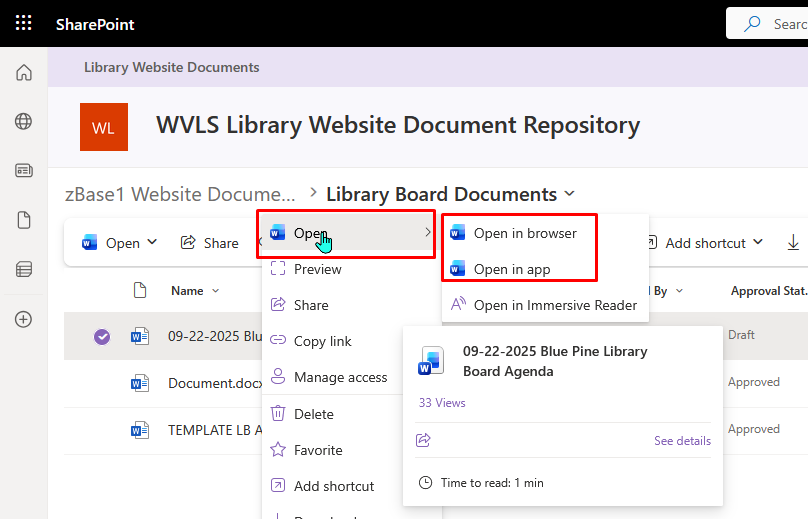Click Word icon of TEMPLATE LB row
Screen dimensions: 808x519
coord(140,430)
